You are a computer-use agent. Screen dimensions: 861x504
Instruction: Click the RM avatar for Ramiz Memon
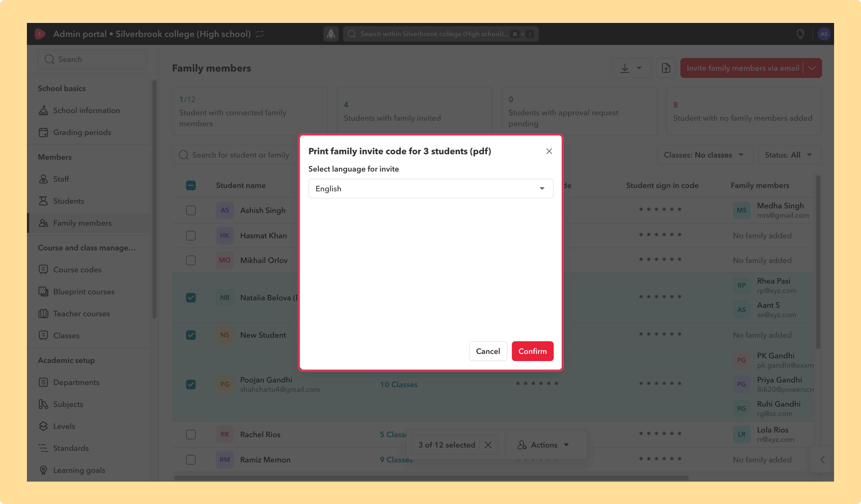(225, 460)
